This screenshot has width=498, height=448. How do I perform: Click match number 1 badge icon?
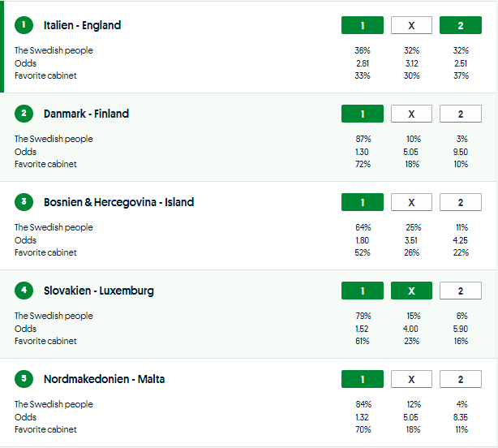coord(24,25)
